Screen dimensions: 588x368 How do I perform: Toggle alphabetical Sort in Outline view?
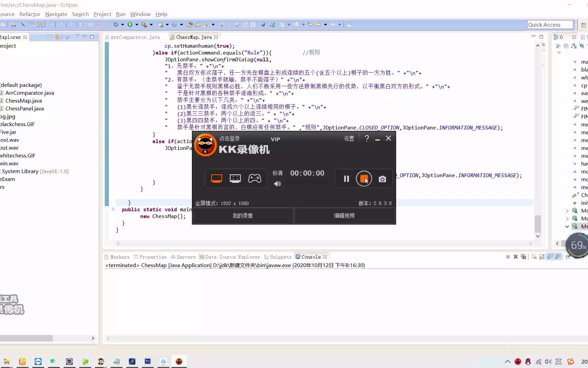[574, 46]
